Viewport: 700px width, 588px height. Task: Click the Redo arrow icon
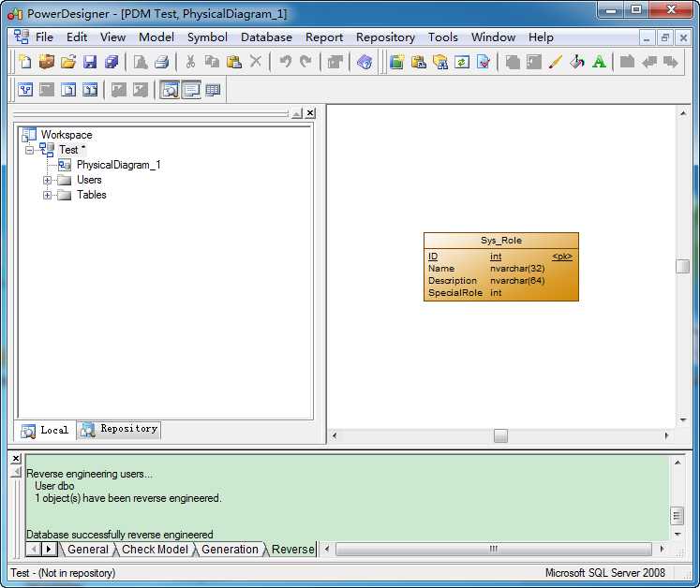point(306,62)
